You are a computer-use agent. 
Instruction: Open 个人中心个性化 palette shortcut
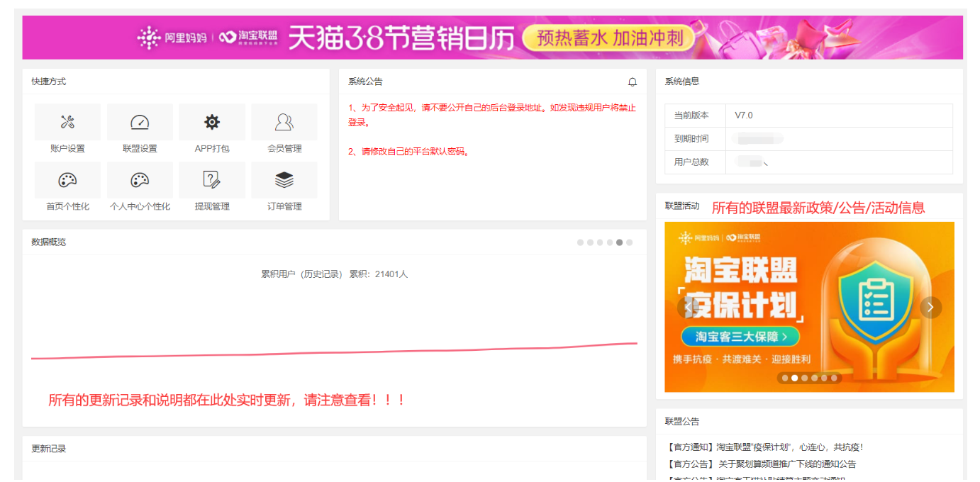click(x=140, y=180)
